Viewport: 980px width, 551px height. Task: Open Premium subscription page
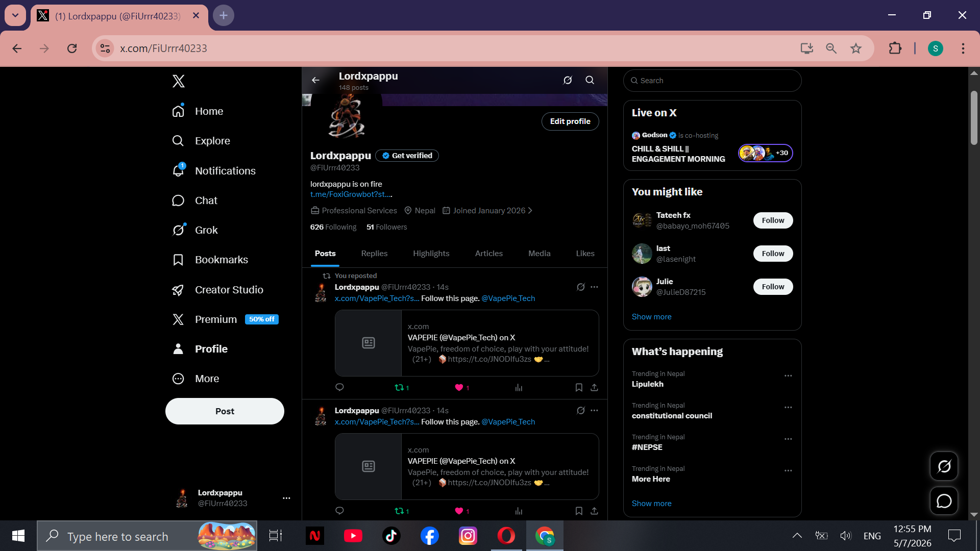tap(225, 319)
